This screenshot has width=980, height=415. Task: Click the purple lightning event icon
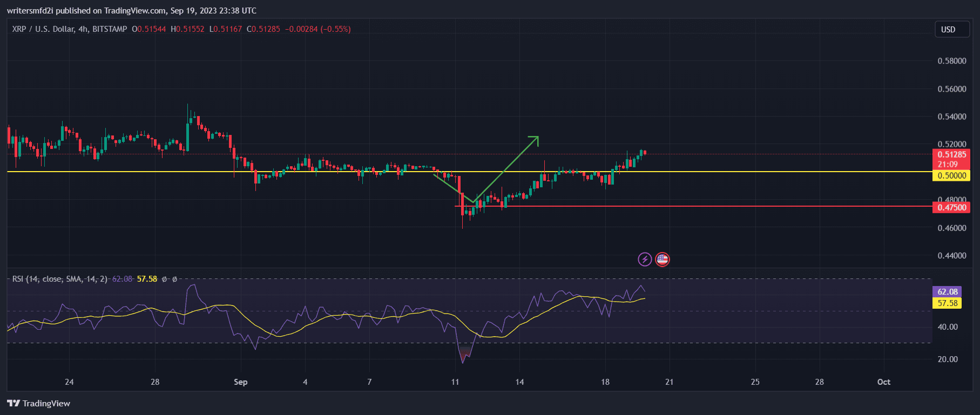(x=645, y=260)
